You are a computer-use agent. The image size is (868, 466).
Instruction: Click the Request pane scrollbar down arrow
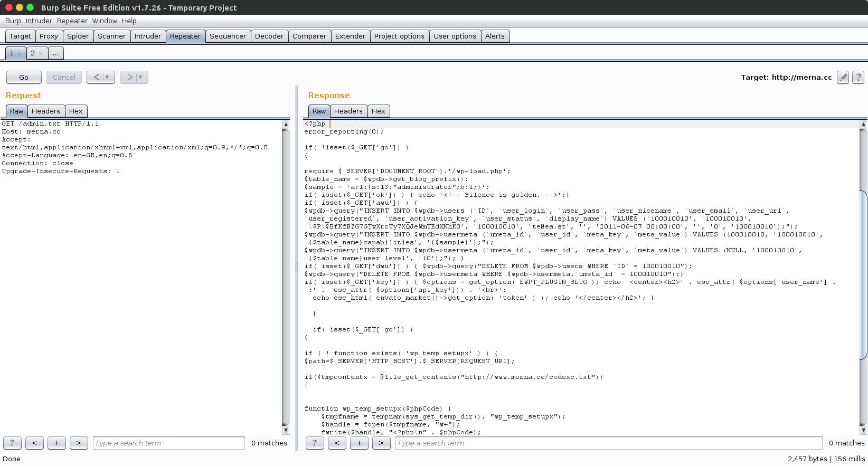click(x=286, y=430)
